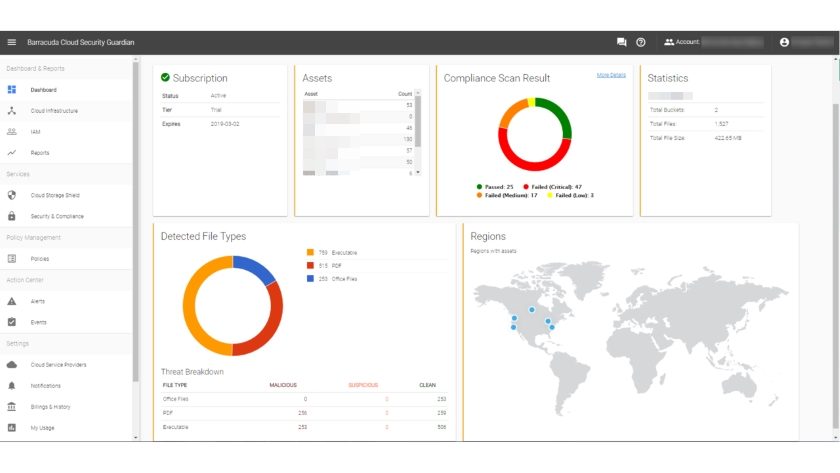Click the sidebar scroll down arrow
This screenshot has width=840, height=473.
point(136,438)
